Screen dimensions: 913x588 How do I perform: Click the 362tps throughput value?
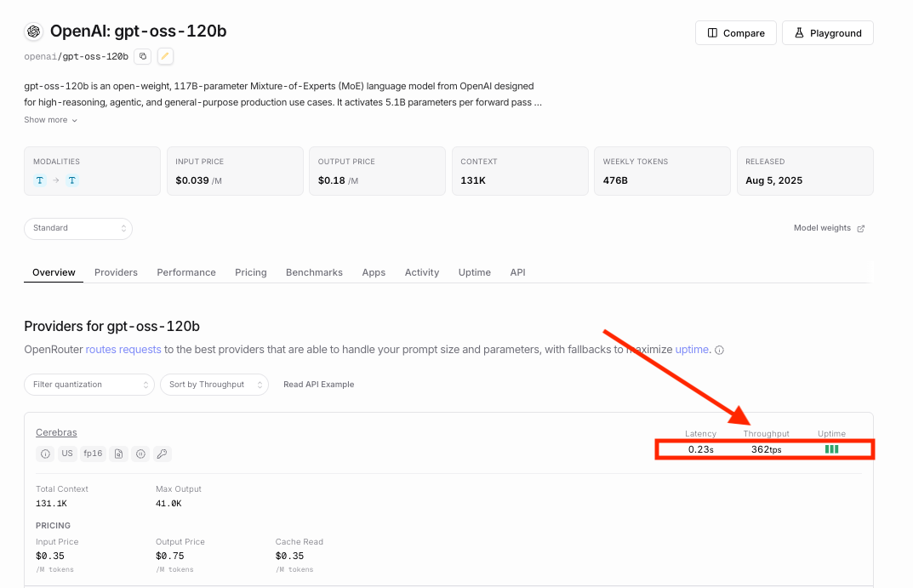(x=767, y=449)
